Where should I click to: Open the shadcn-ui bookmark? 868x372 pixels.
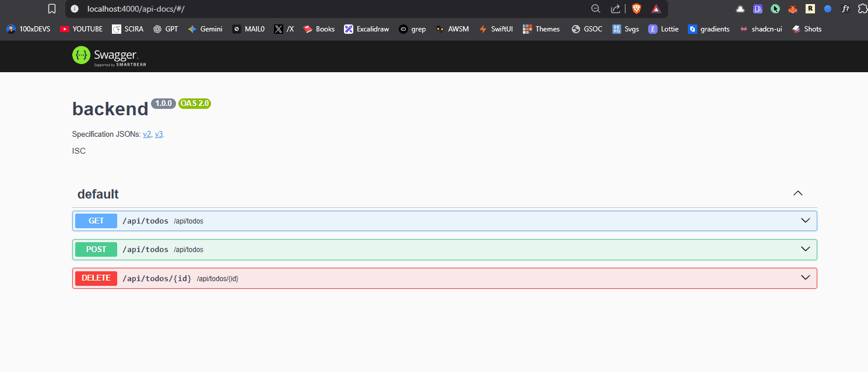point(761,29)
